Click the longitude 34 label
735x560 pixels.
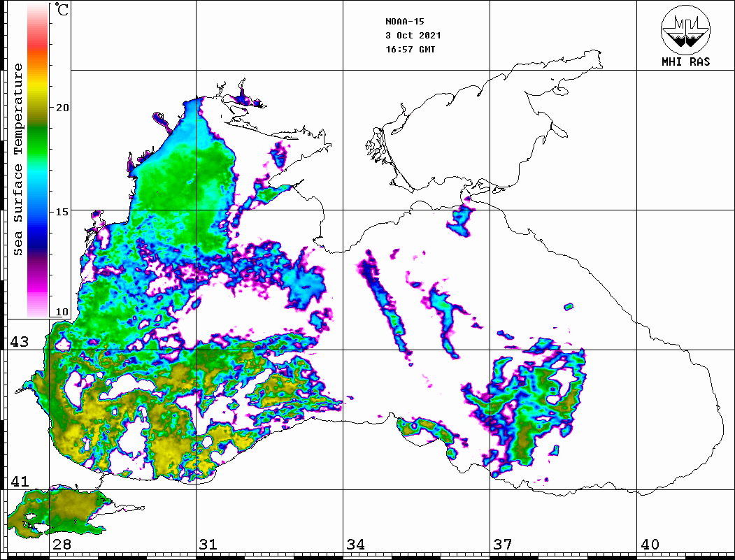(x=355, y=545)
